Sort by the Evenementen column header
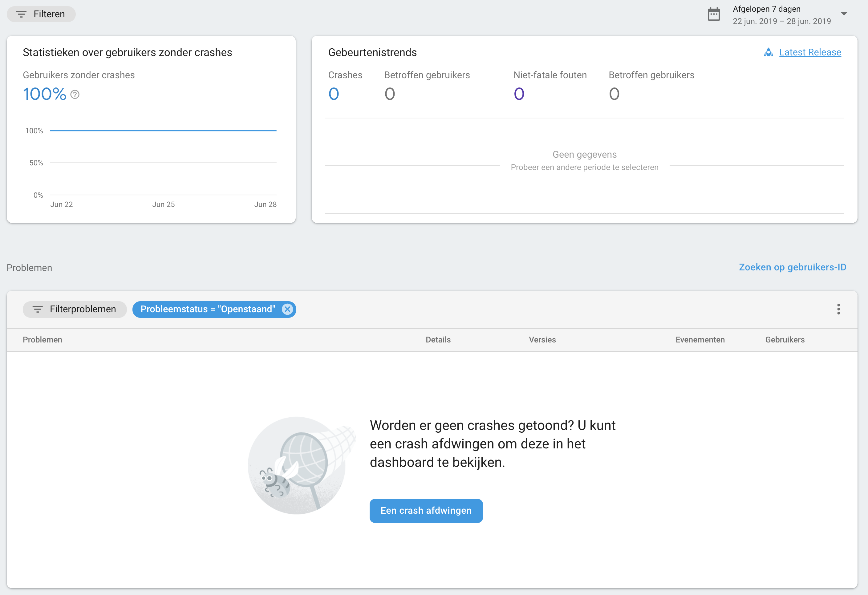Screen dimensions: 868x595 (700, 339)
